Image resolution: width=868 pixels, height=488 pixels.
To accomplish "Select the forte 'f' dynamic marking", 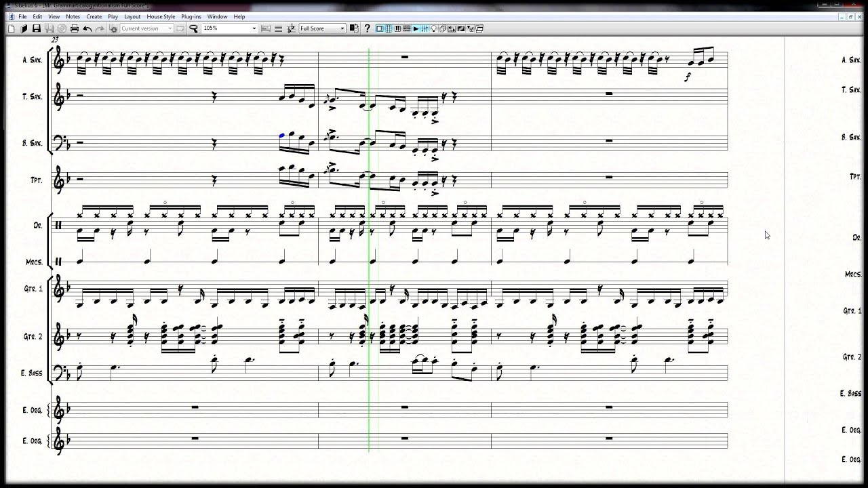I will (x=688, y=77).
